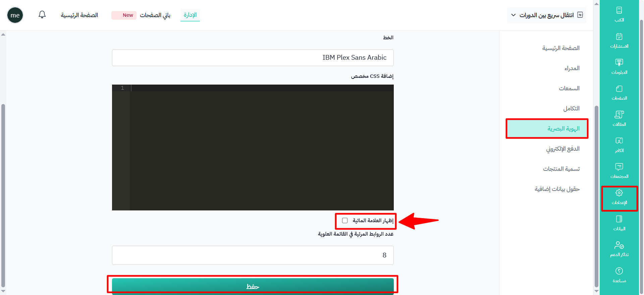Click the notifications bell icon
644x295 pixels.
(x=42, y=15)
